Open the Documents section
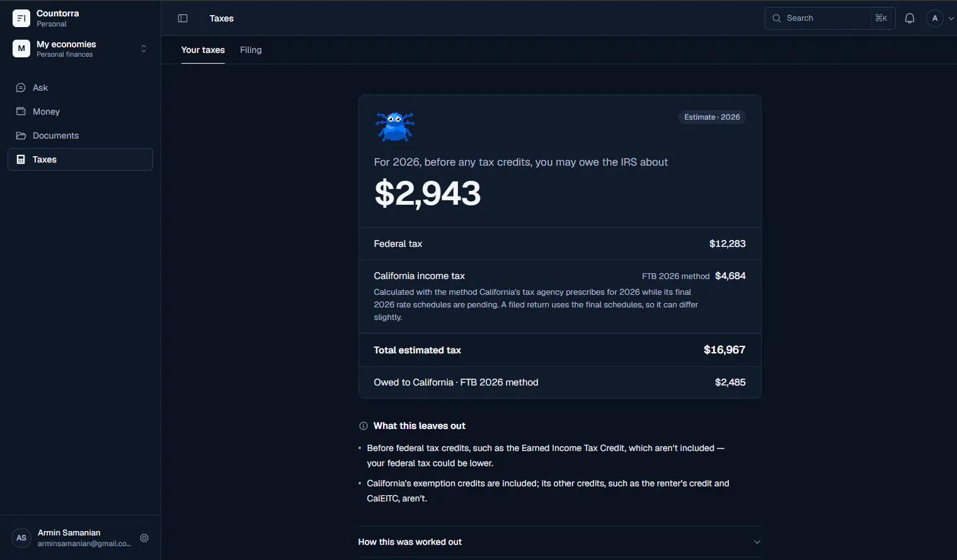The height and width of the screenshot is (560, 957). click(80, 135)
